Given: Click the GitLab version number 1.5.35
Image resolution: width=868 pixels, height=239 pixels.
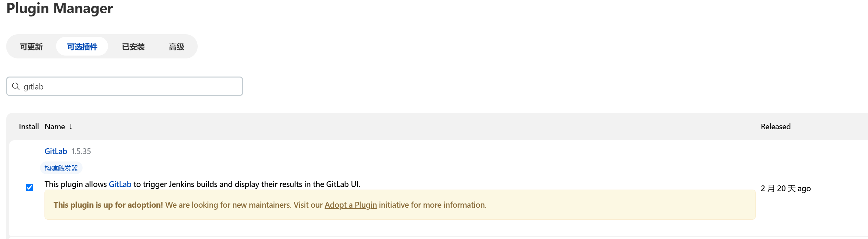Looking at the screenshot, I should tap(81, 151).
